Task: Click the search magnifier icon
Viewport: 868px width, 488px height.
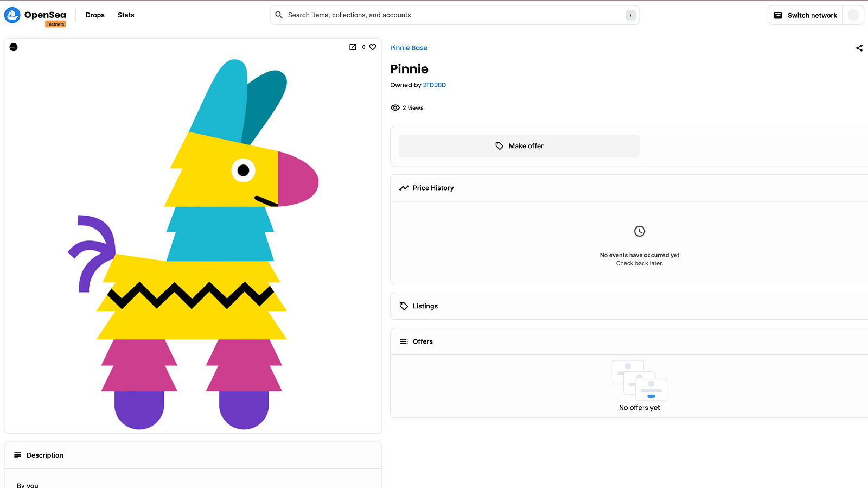Action: pyautogui.click(x=279, y=15)
